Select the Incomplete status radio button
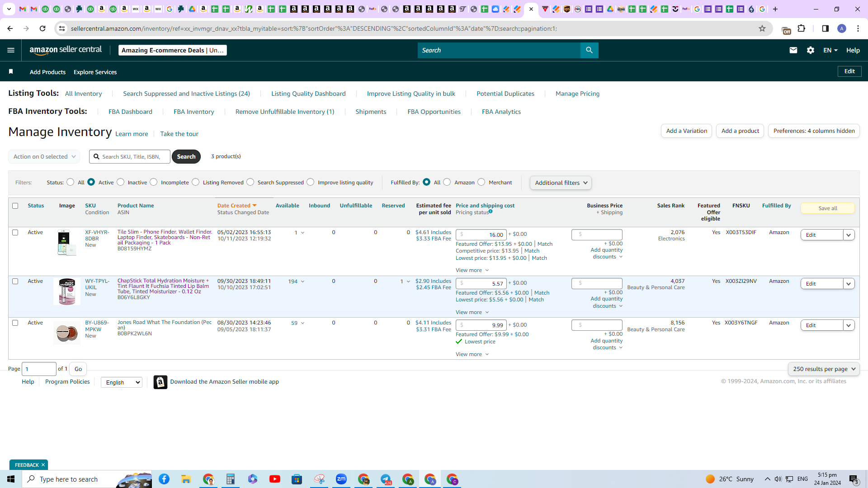The image size is (868, 488). (154, 182)
